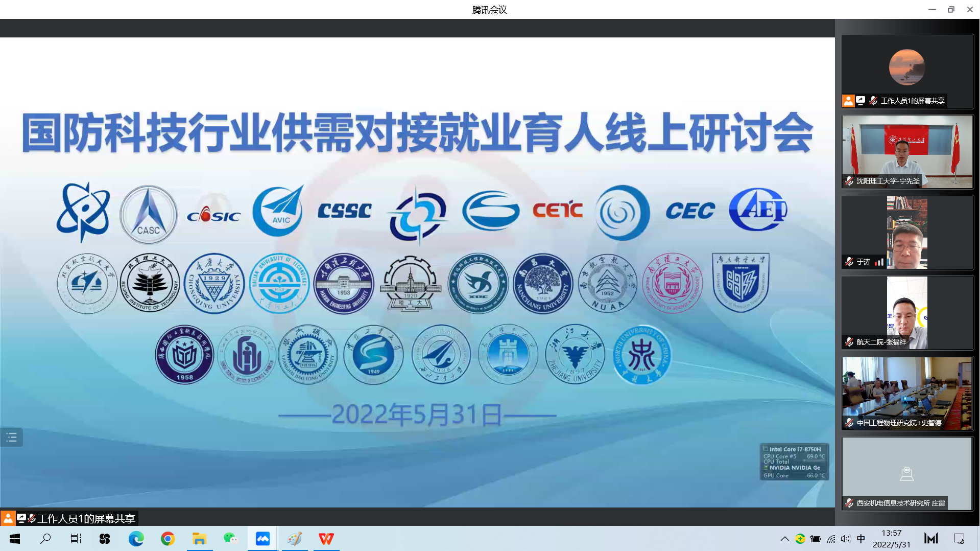980x551 pixels.
Task: Click muted mic icon of 西安机电信息技术研究所 庄雷
Action: coord(849,503)
